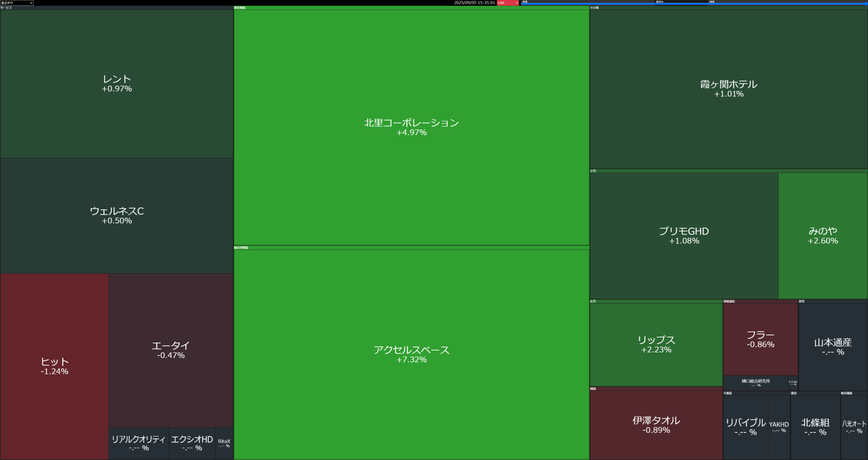Select the プリモGHD tile
Screen dimensions: 868x460
(684, 236)
